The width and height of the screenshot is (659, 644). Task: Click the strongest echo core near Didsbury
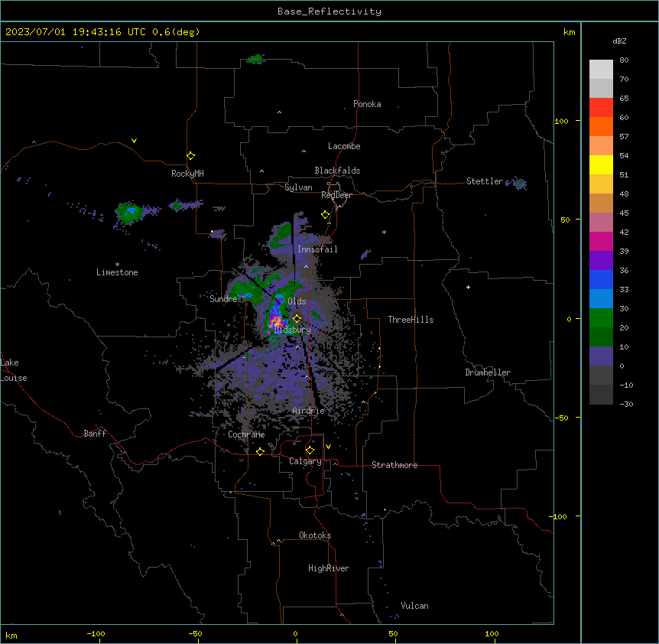coord(275,323)
